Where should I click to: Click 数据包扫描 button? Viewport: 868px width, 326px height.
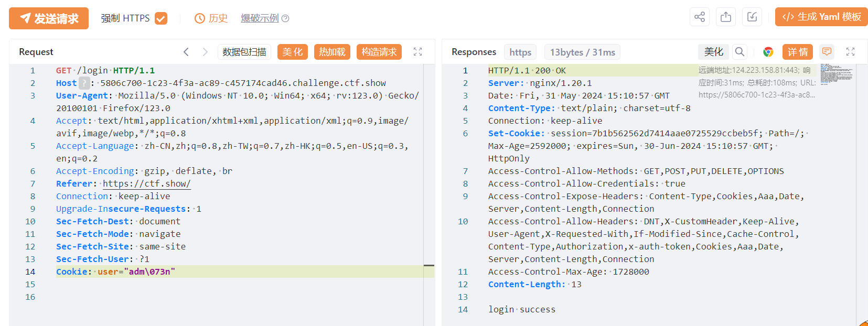coord(244,52)
